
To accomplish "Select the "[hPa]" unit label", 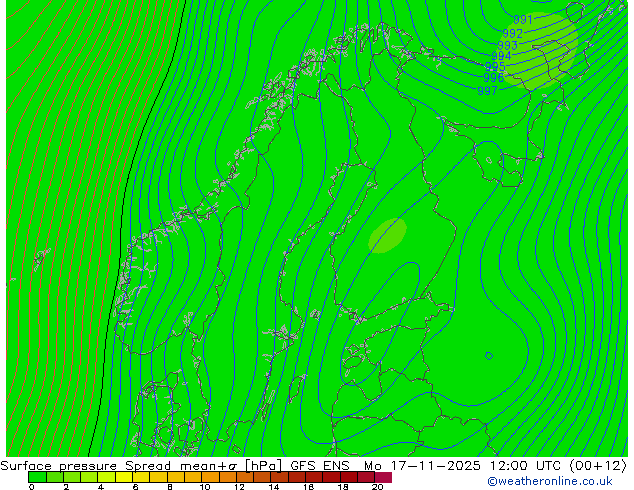I will pyautogui.click(x=263, y=466).
